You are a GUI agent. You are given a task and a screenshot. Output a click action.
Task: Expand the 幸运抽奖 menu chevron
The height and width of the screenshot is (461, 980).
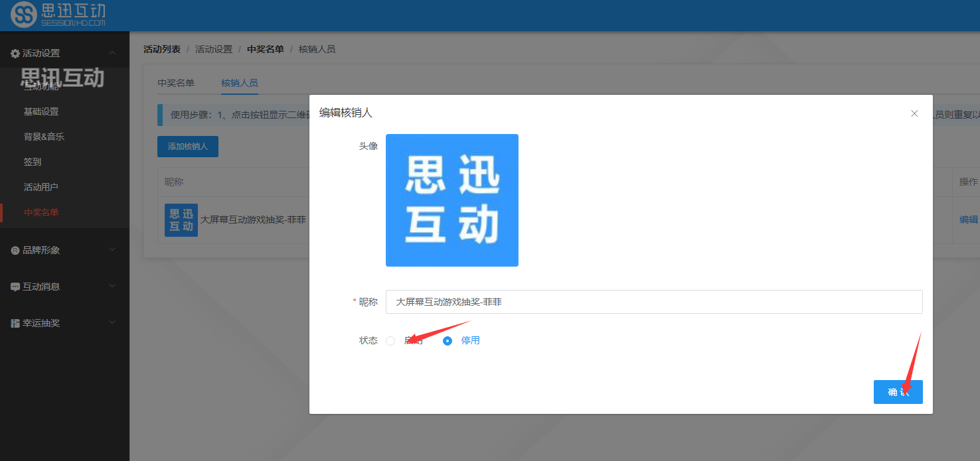coord(112,323)
